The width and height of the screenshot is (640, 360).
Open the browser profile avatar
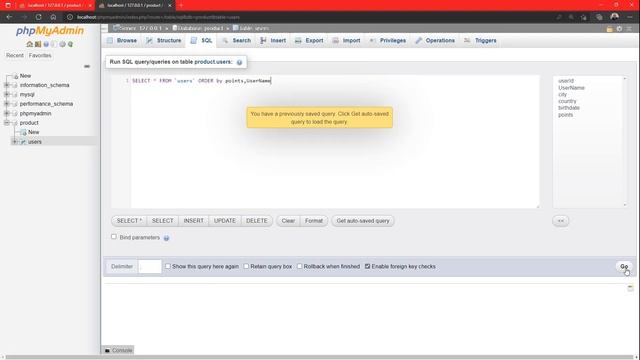[x=614, y=17]
